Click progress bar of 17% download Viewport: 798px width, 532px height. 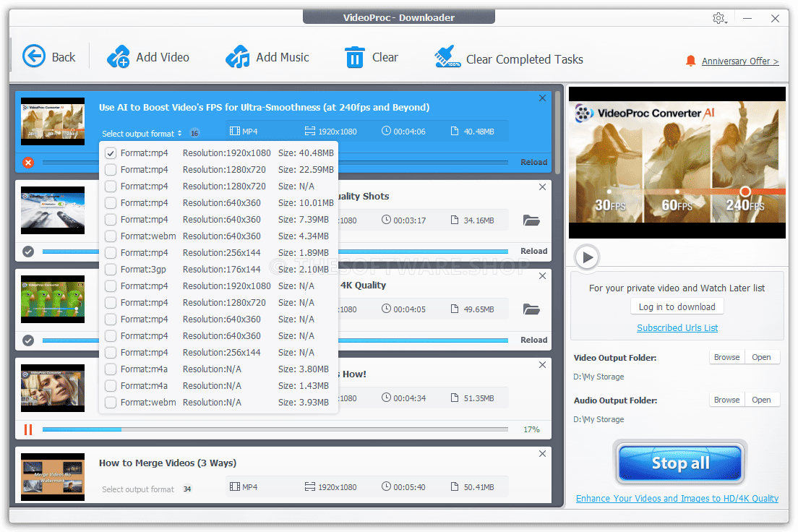click(x=275, y=429)
